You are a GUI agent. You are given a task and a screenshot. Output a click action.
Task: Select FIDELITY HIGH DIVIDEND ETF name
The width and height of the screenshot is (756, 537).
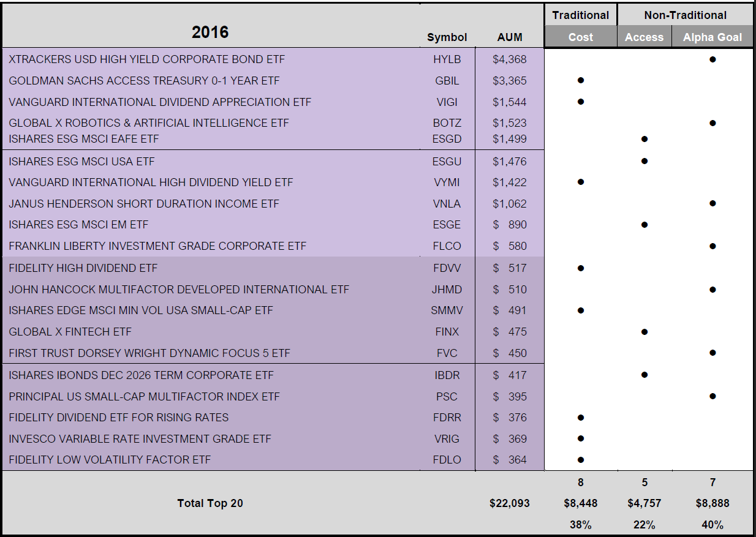click(83, 268)
